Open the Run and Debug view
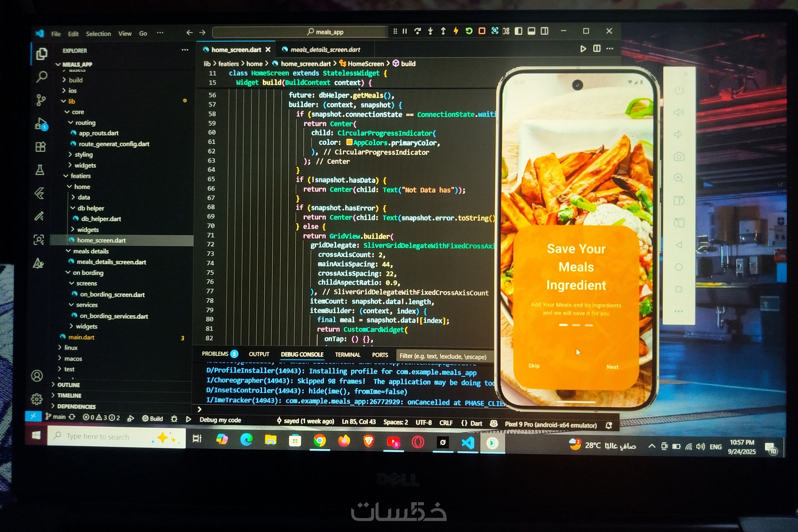Image resolution: width=798 pixels, height=532 pixels. [41, 124]
